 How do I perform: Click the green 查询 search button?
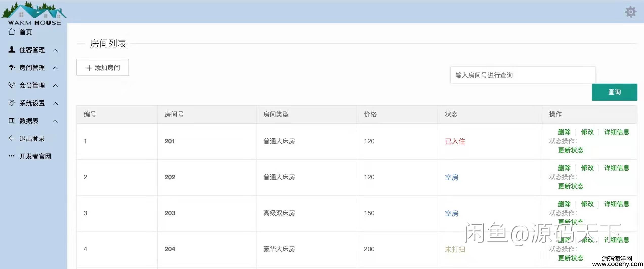click(614, 92)
